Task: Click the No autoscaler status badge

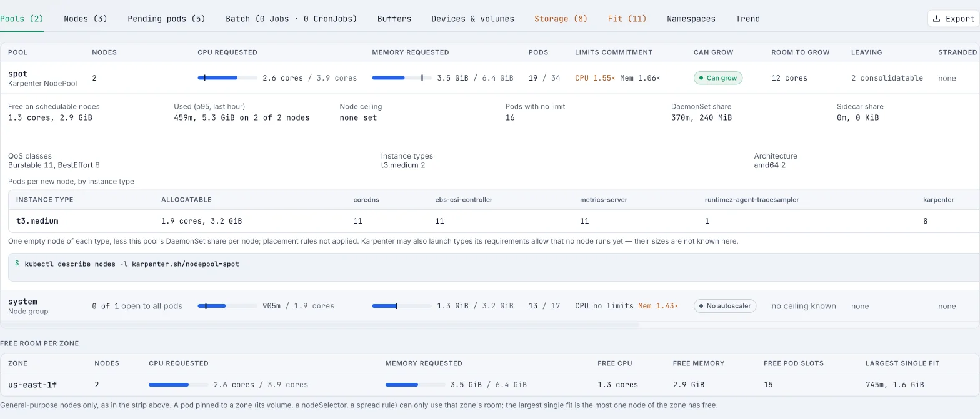Action: pos(725,306)
